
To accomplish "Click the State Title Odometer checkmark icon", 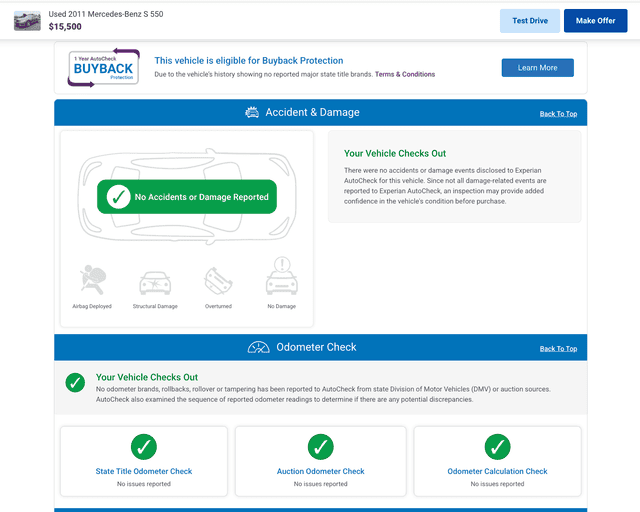I will pos(144,447).
